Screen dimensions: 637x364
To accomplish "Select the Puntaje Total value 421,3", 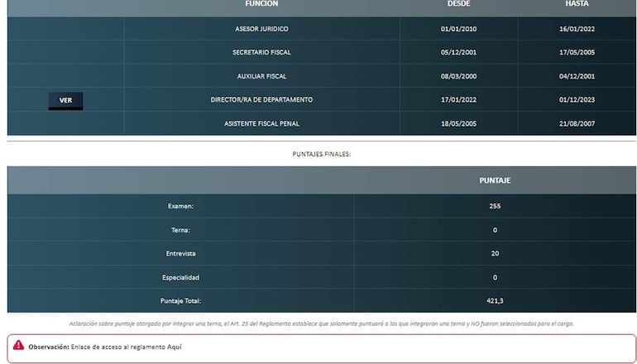I will [x=495, y=301].
